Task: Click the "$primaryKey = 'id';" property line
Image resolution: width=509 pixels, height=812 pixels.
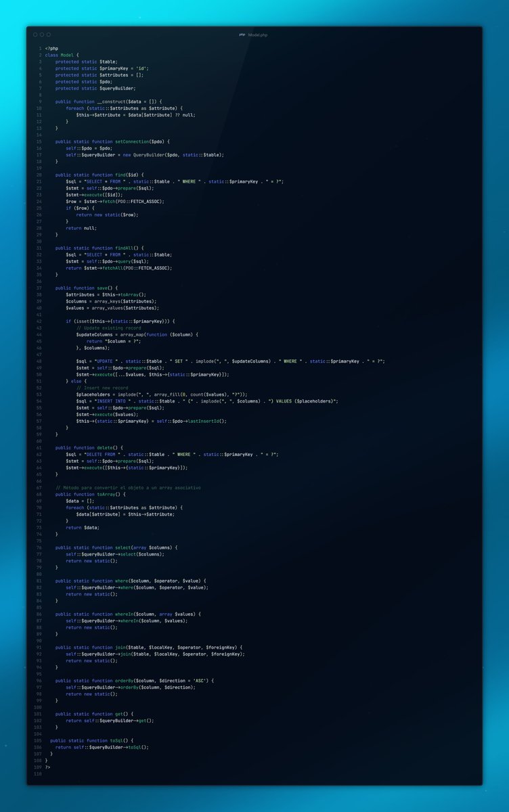Action: (102, 68)
